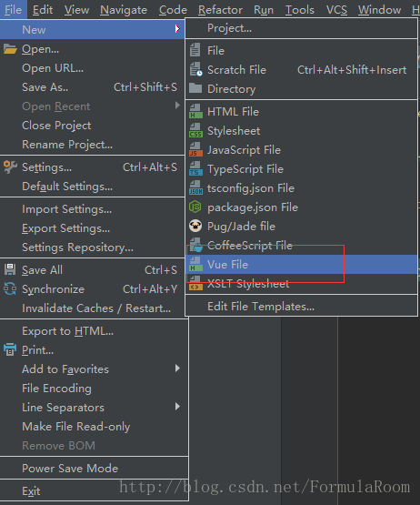This screenshot has height=505, width=420.
Task: Click the package.json Node.js icon
Action: click(195, 207)
